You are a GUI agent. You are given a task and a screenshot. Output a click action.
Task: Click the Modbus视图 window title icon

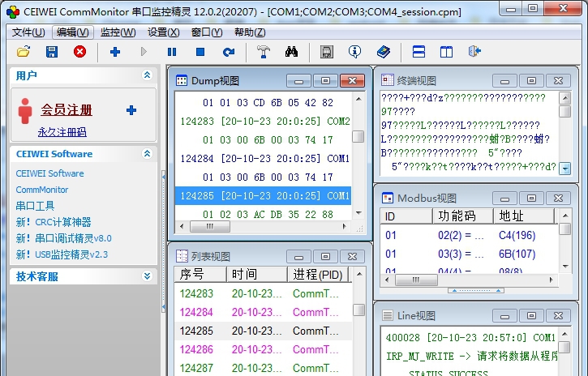(x=388, y=198)
